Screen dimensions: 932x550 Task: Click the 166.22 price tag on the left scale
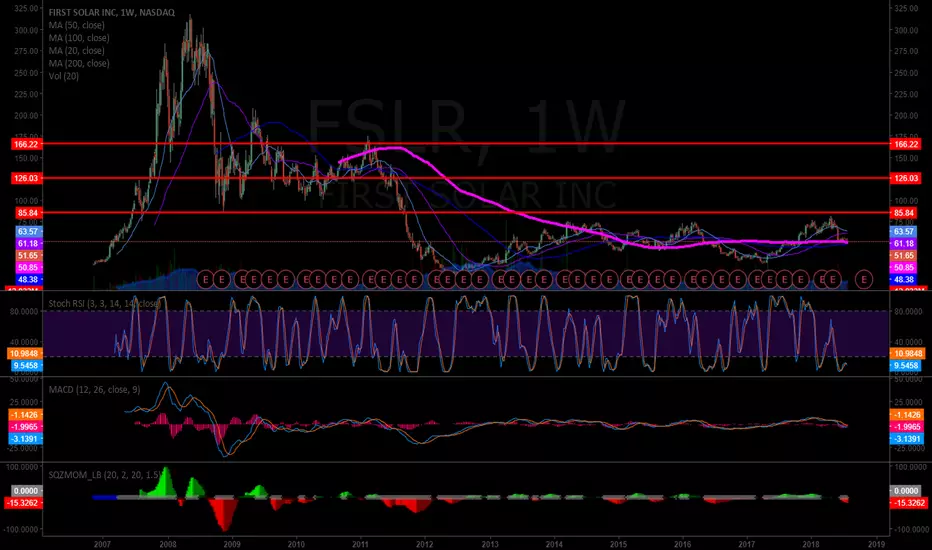pos(27,144)
